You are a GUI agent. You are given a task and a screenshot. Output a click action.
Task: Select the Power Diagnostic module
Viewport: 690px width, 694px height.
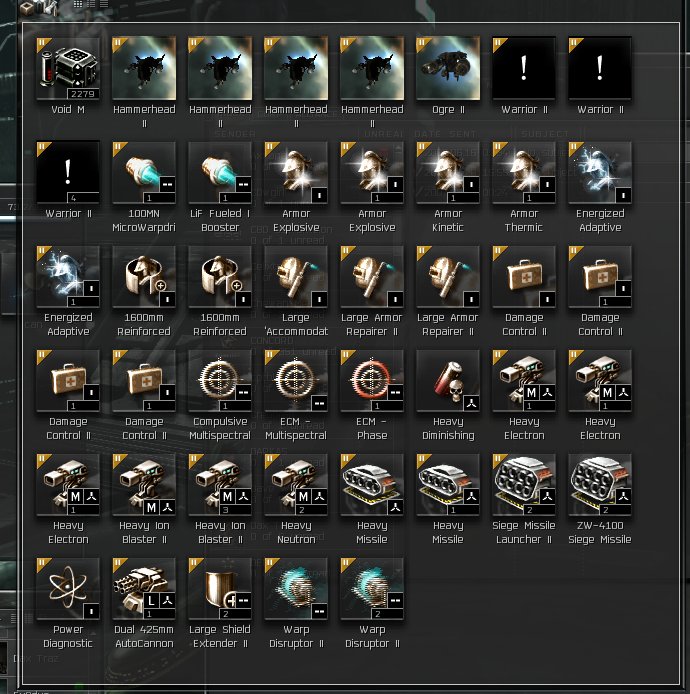coord(68,589)
